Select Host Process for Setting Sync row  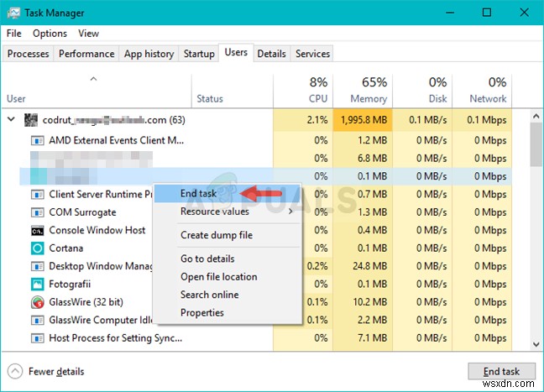click(265, 338)
